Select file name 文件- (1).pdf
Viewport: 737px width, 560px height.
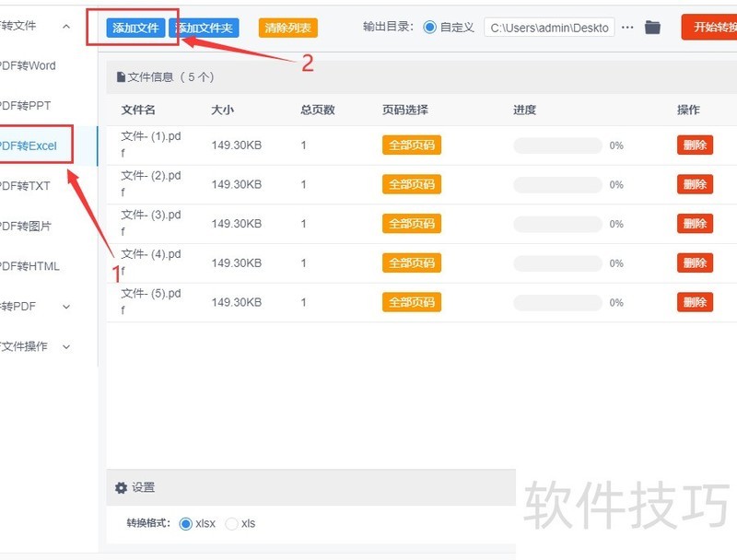pyautogui.click(x=151, y=145)
